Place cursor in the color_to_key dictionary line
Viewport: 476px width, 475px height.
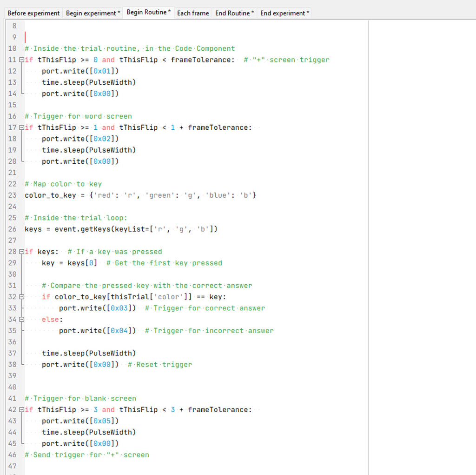[x=139, y=195]
